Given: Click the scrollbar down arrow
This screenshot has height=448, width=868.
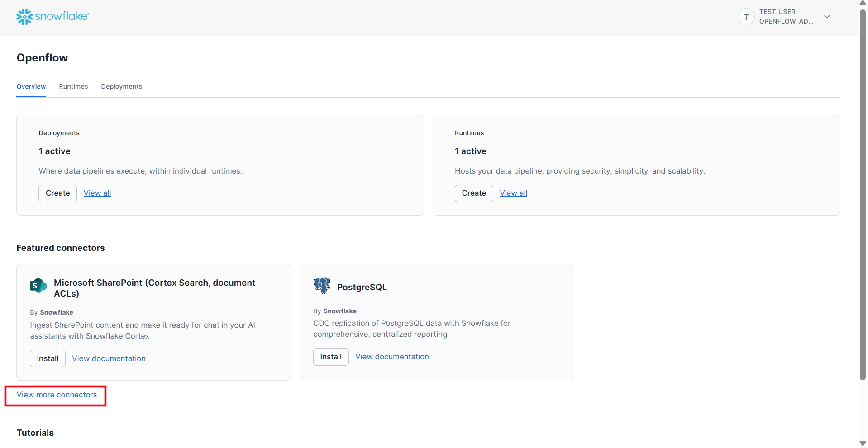Looking at the screenshot, I should coord(863,443).
